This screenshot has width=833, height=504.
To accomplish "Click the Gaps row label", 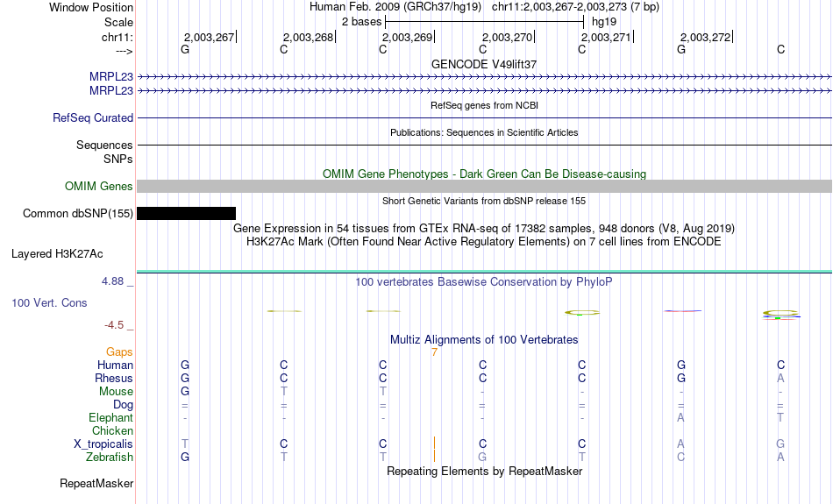I will click(x=119, y=352).
